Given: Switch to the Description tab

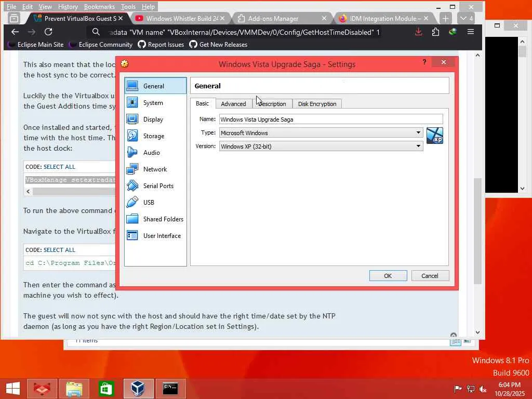Looking at the screenshot, I should coord(272,104).
